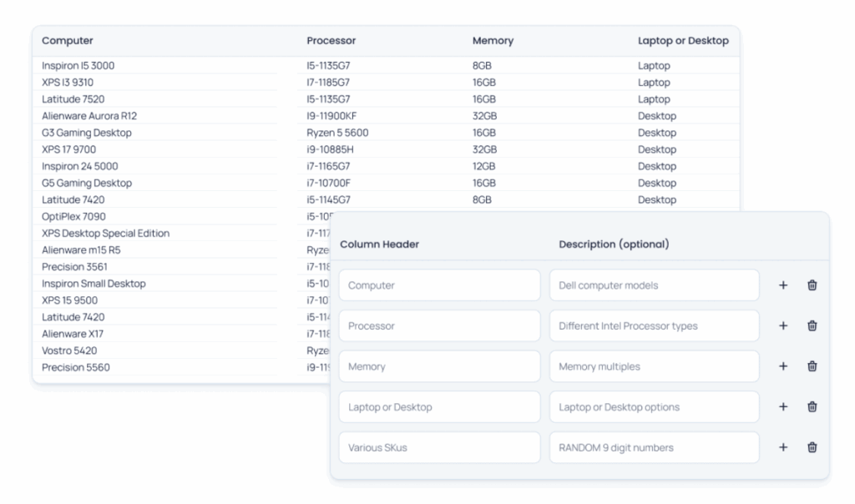Click the Column Header label
The width and height of the screenshot is (855, 504).
pyautogui.click(x=380, y=244)
